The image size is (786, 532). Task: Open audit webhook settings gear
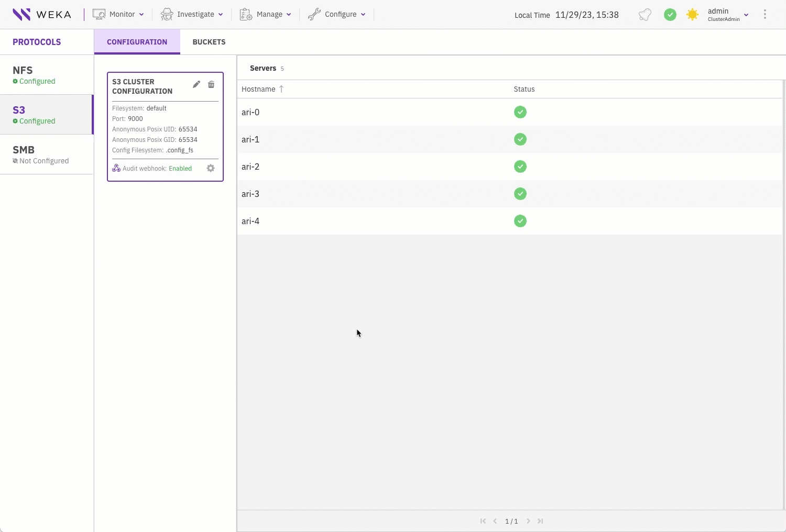(211, 168)
